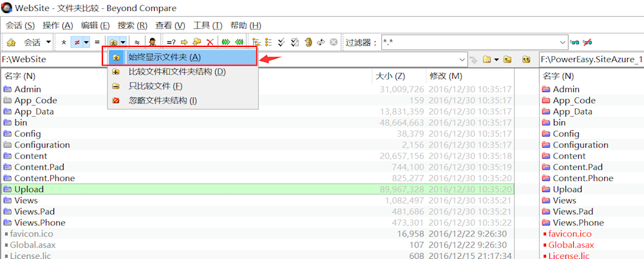Select the right pane Content.Pad folder
The image size is (644, 259).
pyautogui.click(x=578, y=167)
